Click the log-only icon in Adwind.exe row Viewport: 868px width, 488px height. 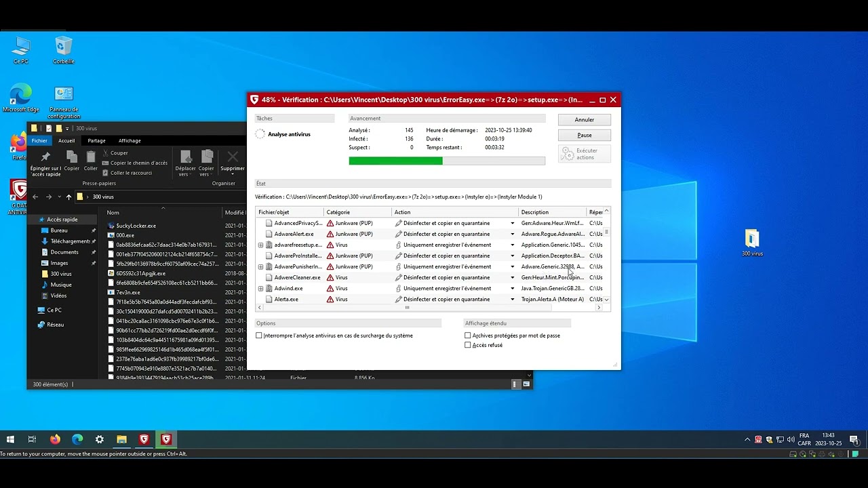click(x=399, y=288)
